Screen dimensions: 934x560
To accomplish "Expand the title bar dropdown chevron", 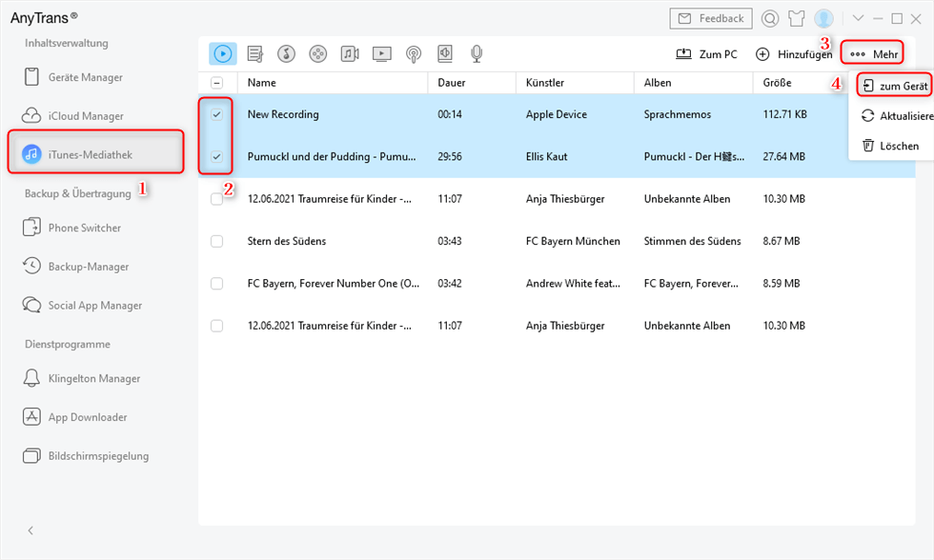I will point(858,18).
